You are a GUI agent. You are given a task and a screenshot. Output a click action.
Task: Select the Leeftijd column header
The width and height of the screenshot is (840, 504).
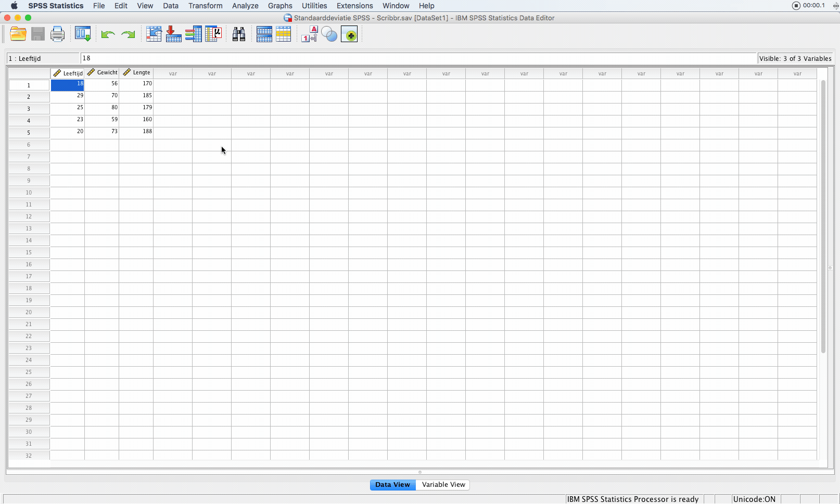[x=68, y=73]
